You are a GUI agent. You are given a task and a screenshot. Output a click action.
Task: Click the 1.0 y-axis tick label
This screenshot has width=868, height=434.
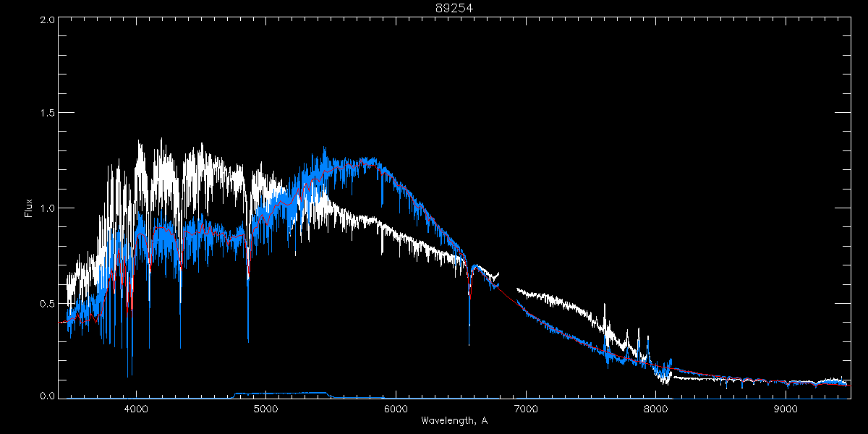pyautogui.click(x=47, y=208)
